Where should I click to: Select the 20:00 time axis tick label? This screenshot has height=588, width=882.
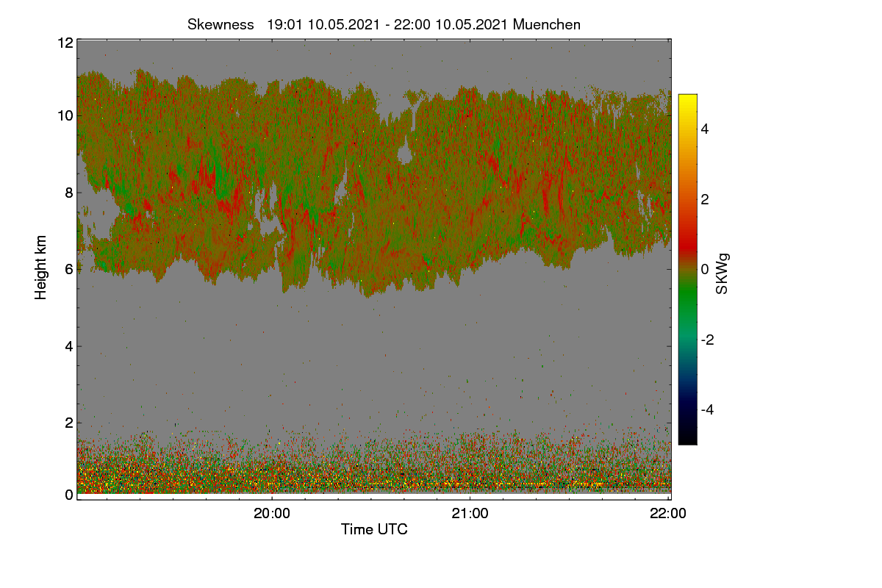point(272,514)
